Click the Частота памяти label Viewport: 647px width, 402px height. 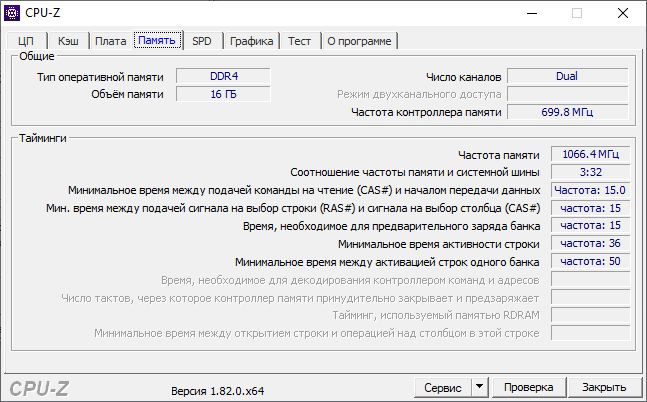click(x=498, y=155)
